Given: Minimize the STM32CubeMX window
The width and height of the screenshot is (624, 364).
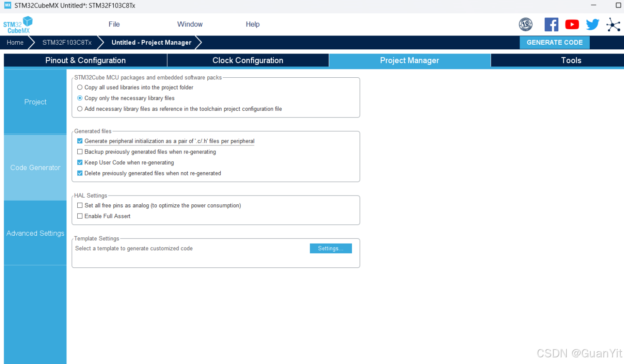Looking at the screenshot, I should tap(593, 5).
